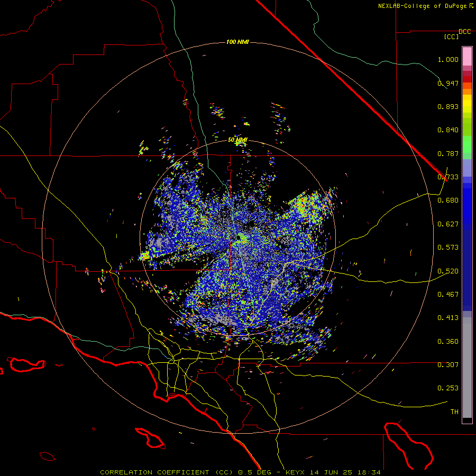Click the 0.467 legend value
476x476 pixels.
(x=448, y=295)
